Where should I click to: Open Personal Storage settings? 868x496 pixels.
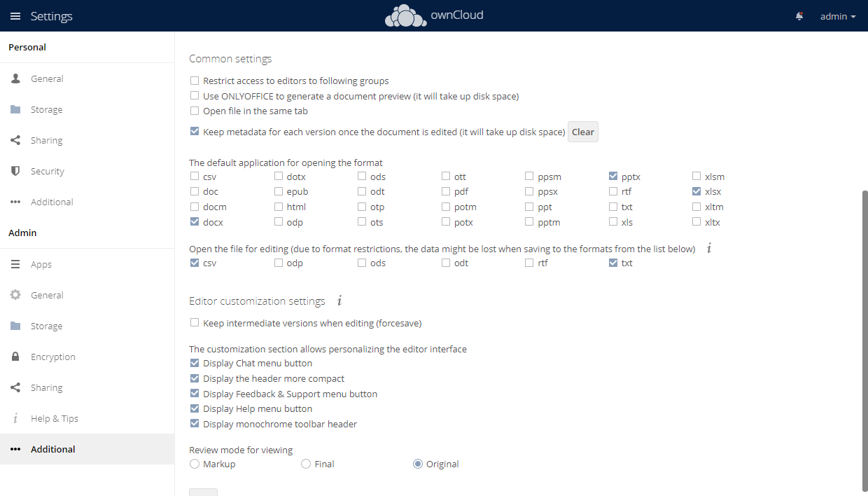click(46, 109)
